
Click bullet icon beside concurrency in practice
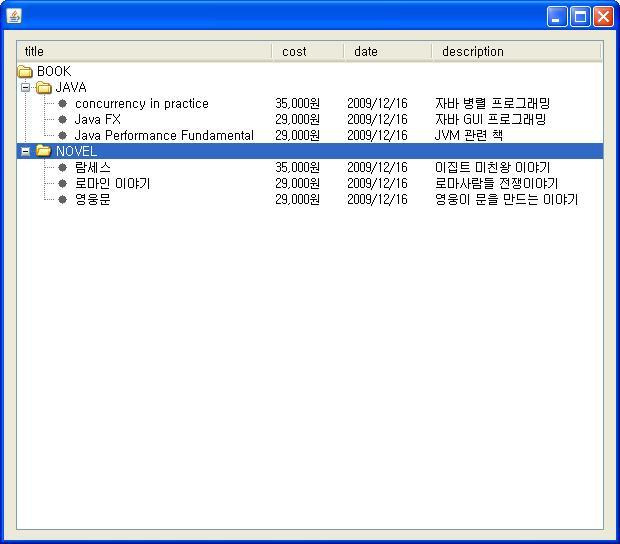tap(62, 104)
